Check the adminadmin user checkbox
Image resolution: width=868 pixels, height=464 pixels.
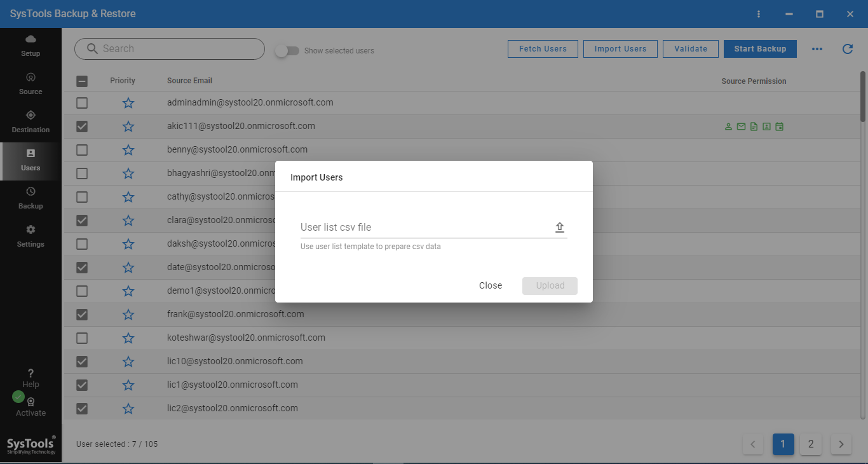tap(82, 103)
